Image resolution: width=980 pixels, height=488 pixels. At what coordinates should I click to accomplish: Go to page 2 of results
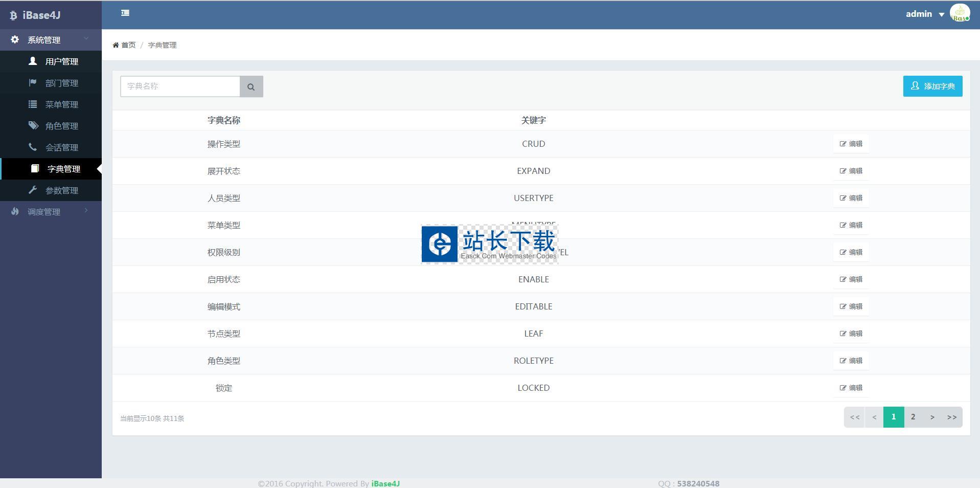point(913,417)
